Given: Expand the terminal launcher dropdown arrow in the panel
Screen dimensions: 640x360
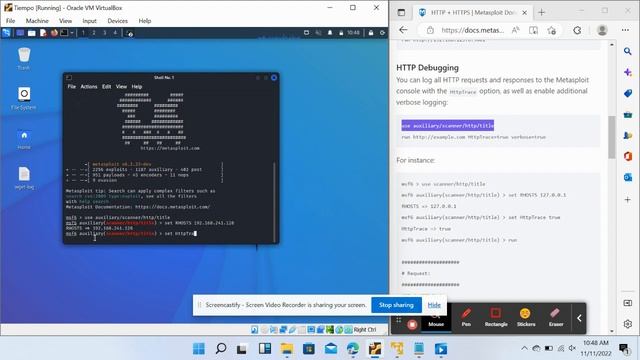Looking at the screenshot, I should pos(72,33).
